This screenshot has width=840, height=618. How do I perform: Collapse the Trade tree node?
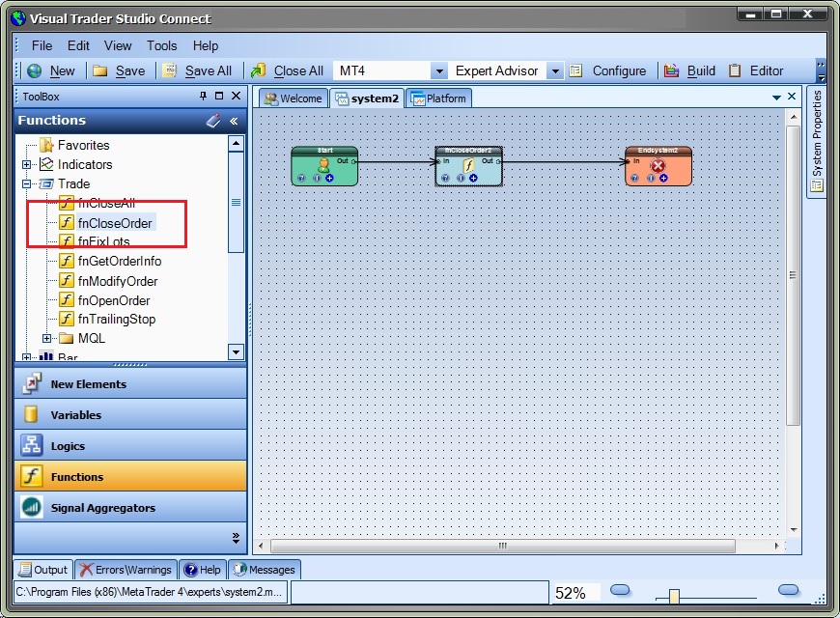[x=26, y=183]
